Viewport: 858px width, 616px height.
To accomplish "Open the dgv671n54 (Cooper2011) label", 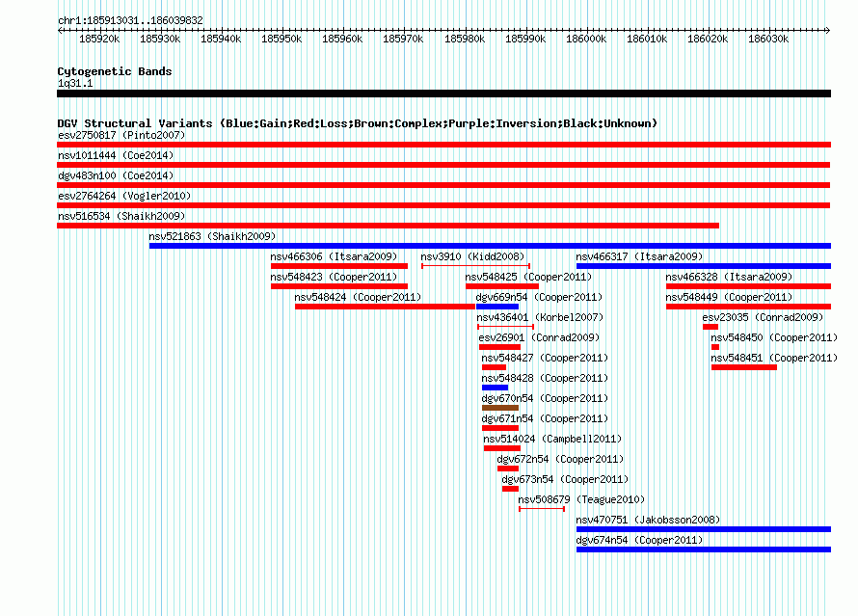I will [x=545, y=418].
